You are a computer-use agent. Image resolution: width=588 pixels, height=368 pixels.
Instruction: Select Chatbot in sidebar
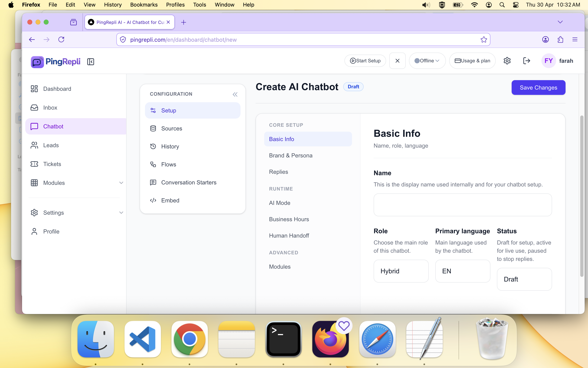76,126
